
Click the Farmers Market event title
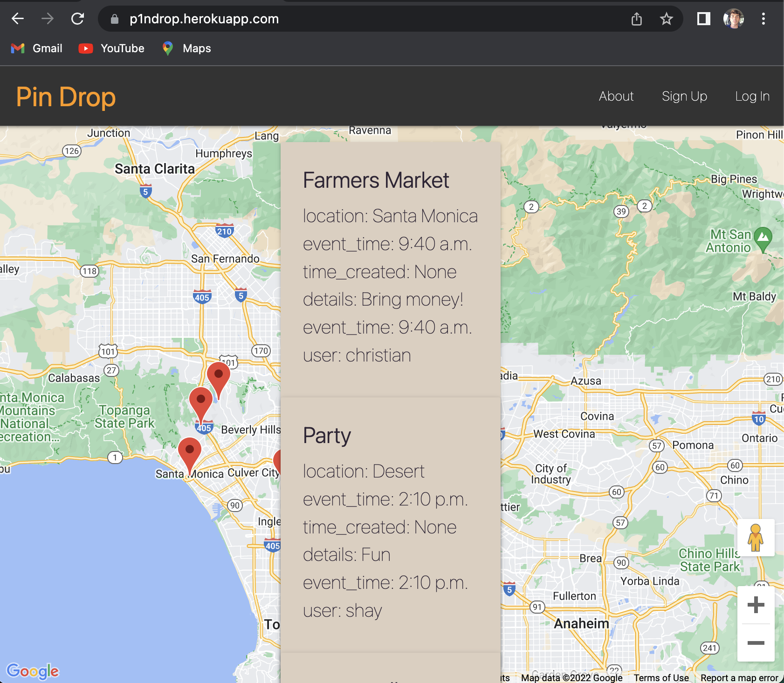pyautogui.click(x=376, y=180)
